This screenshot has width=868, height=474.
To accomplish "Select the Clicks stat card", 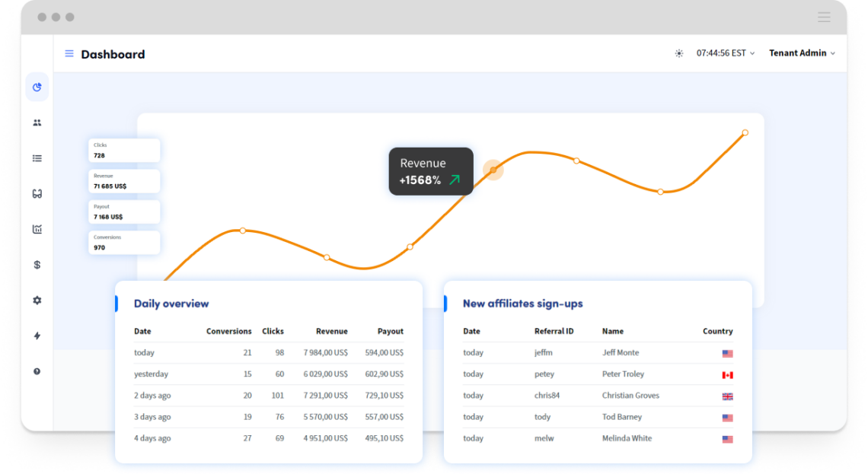I will (x=124, y=150).
